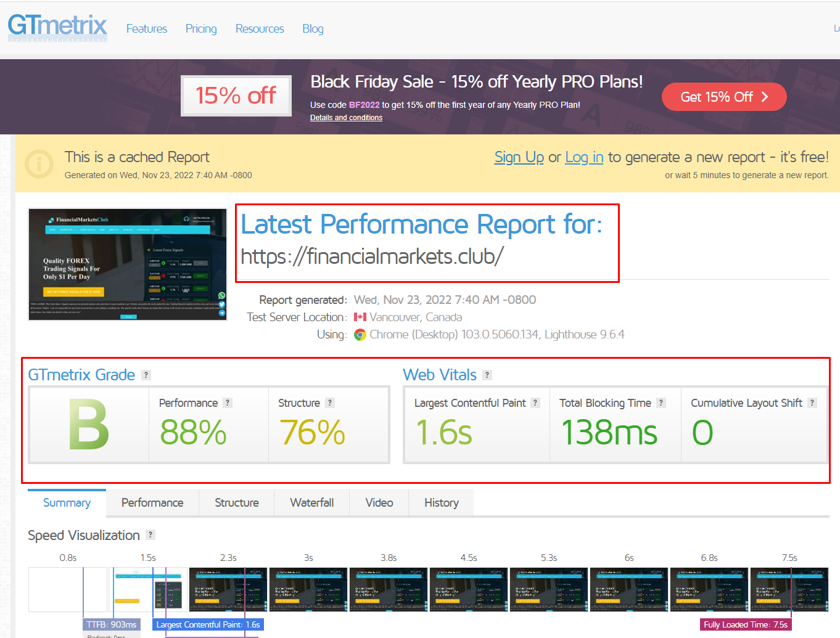Switch to the Waterfall tab
The width and height of the screenshot is (840, 638).
click(311, 503)
